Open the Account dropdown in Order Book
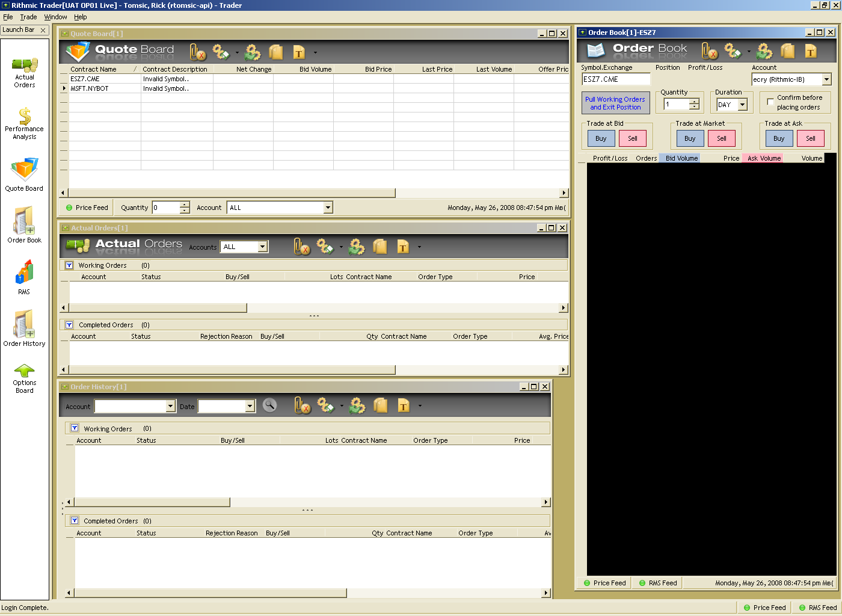The image size is (842, 616). click(x=826, y=79)
